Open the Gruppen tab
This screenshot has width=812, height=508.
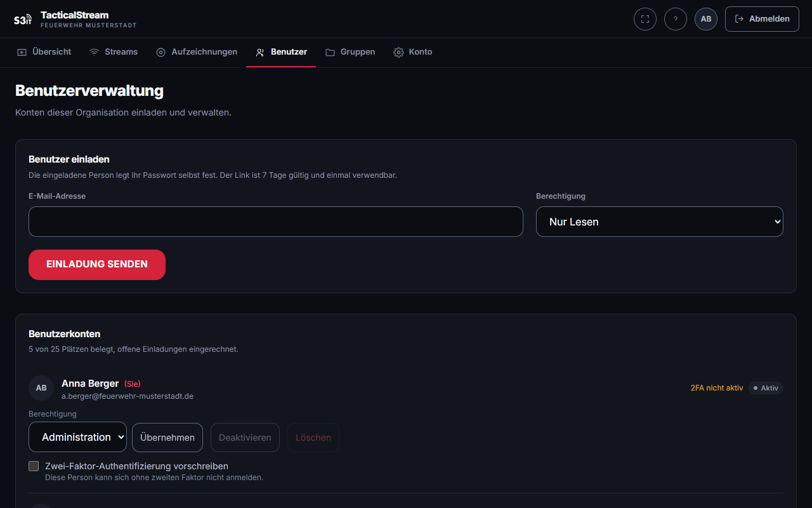pos(350,52)
